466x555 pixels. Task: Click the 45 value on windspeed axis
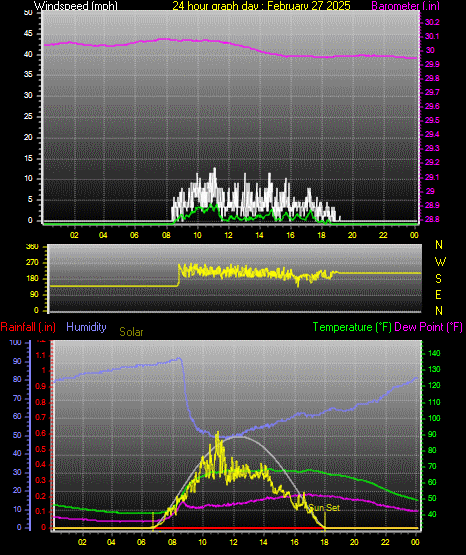pos(28,34)
